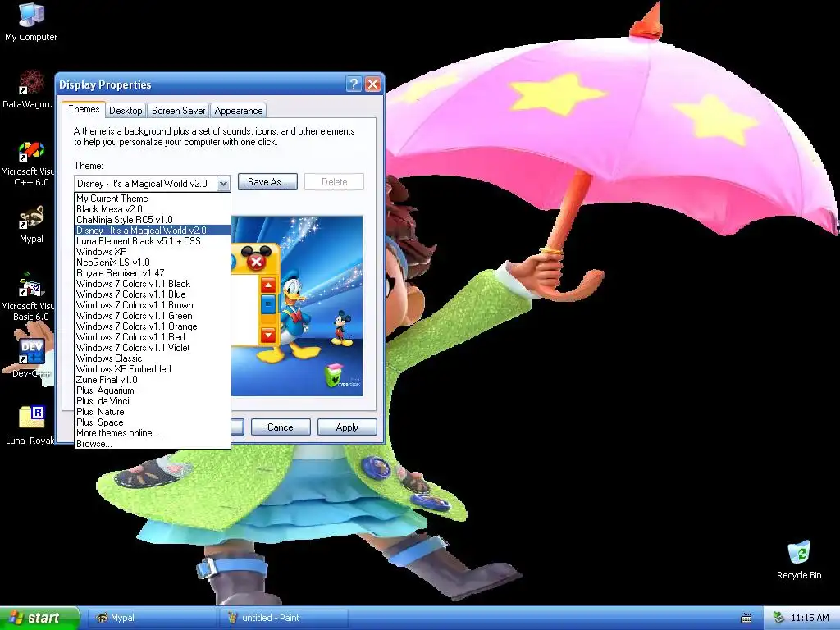This screenshot has height=630, width=840.
Task: Choose Windows 7 Colors v1.1 Orange
Action: (x=152, y=326)
